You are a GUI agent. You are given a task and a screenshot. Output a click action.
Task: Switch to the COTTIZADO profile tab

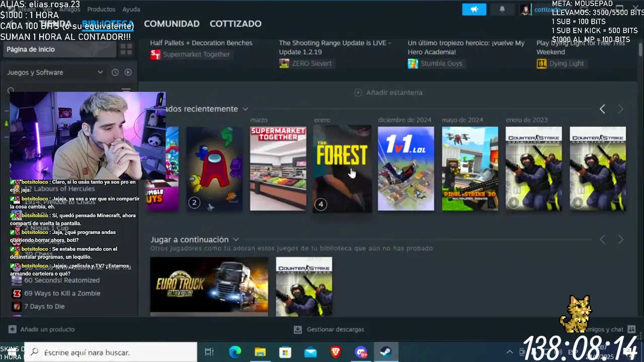point(235,24)
